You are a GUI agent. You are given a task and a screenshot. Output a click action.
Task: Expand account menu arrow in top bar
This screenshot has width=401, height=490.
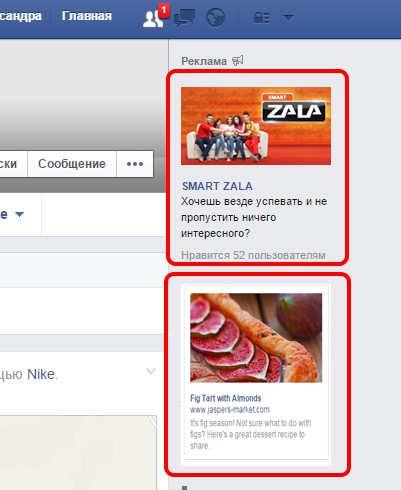pos(288,17)
